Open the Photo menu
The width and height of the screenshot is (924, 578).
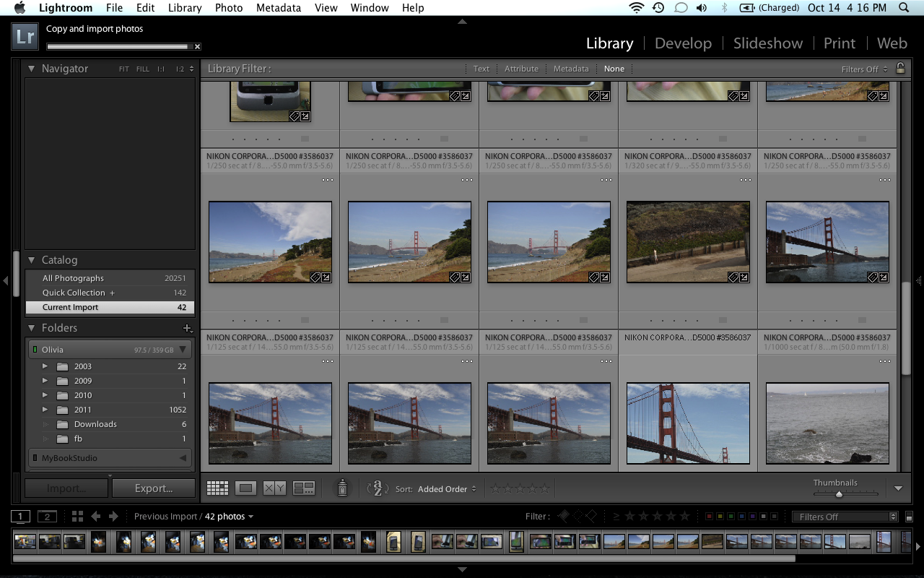[x=229, y=8]
